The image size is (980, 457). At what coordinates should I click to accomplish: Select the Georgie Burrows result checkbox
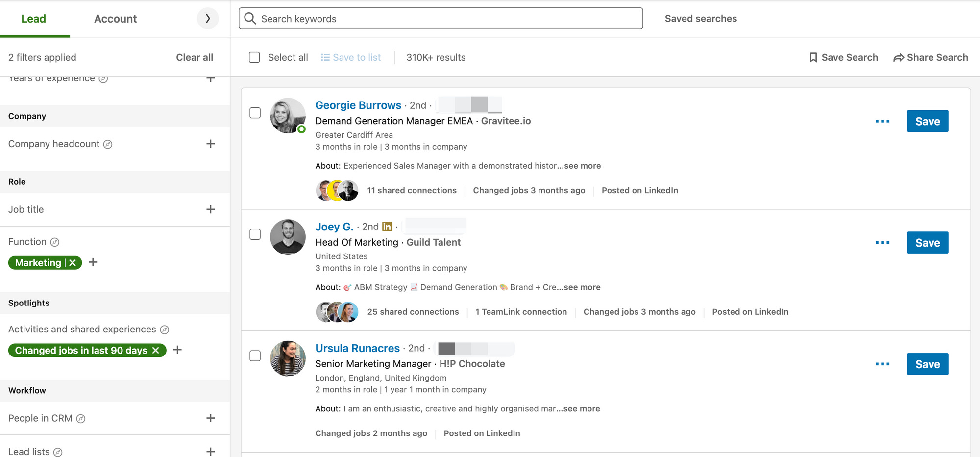[x=255, y=113]
